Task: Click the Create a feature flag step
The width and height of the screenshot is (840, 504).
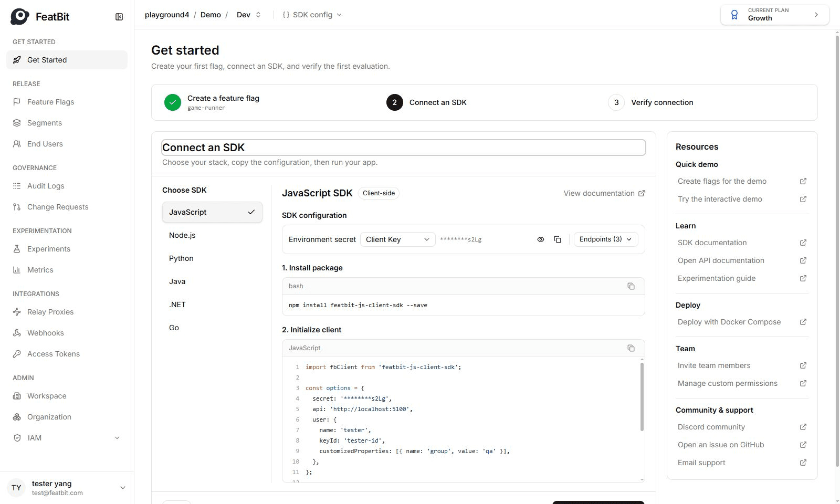Action: click(x=212, y=102)
